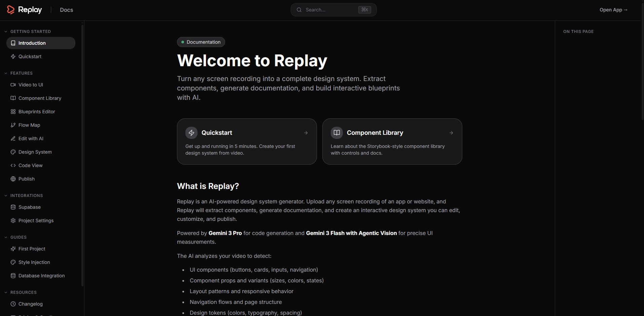Click the Project Settings gear icon
Screen dimensions: 644x316
point(13,221)
